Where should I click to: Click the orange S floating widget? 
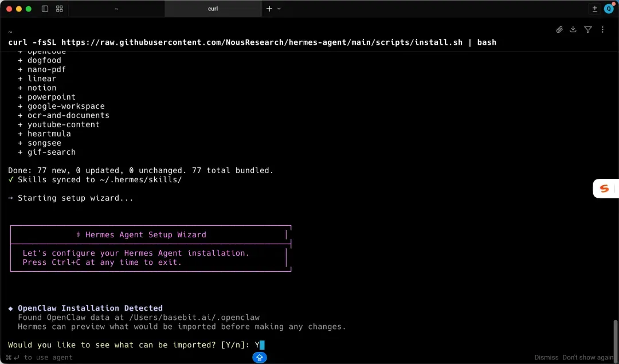click(604, 189)
